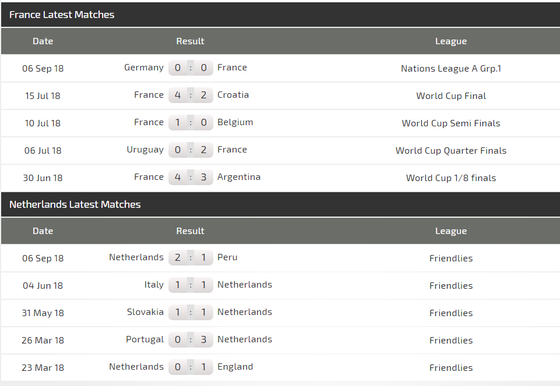Click League column header in Netherlands table
This screenshot has width=560, height=386.
[451, 231]
